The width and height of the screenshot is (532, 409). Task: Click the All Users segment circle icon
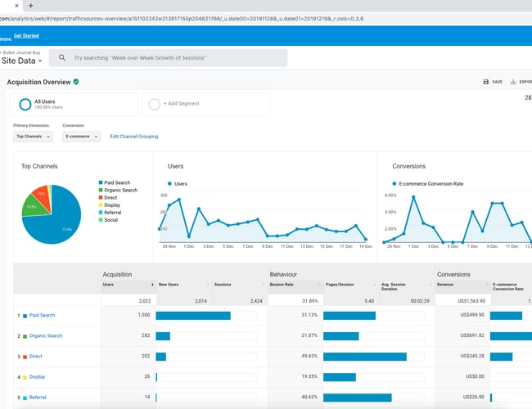25,104
